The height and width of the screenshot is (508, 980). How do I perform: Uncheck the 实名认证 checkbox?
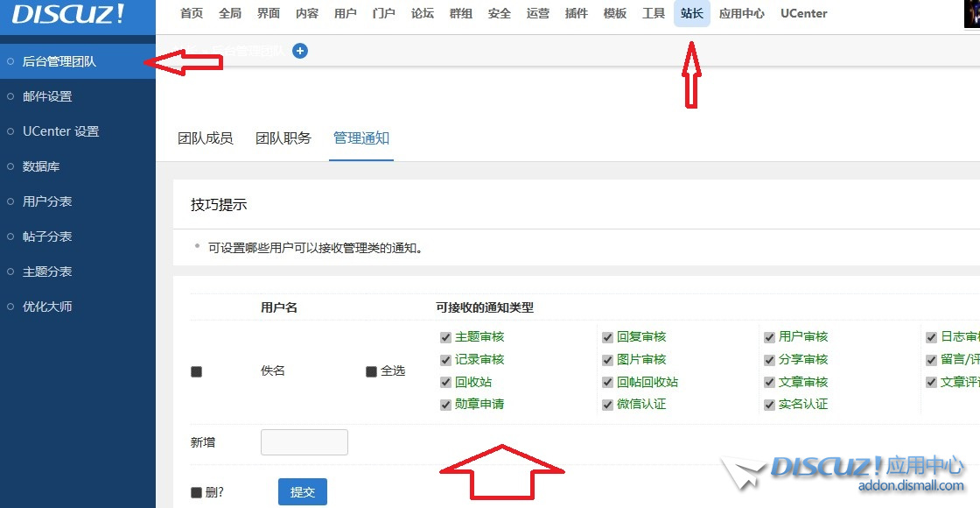[x=770, y=405]
